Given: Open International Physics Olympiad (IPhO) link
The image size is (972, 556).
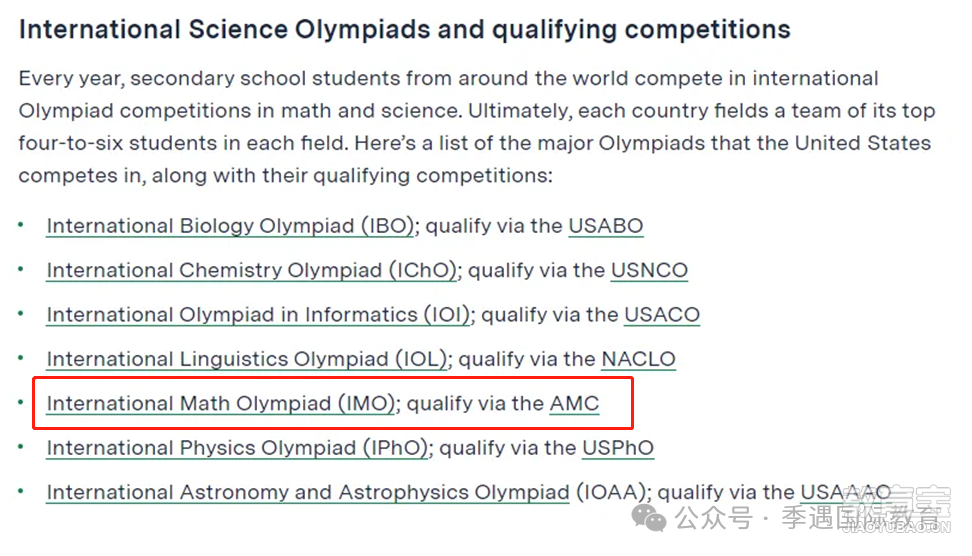Looking at the screenshot, I should tap(237, 448).
